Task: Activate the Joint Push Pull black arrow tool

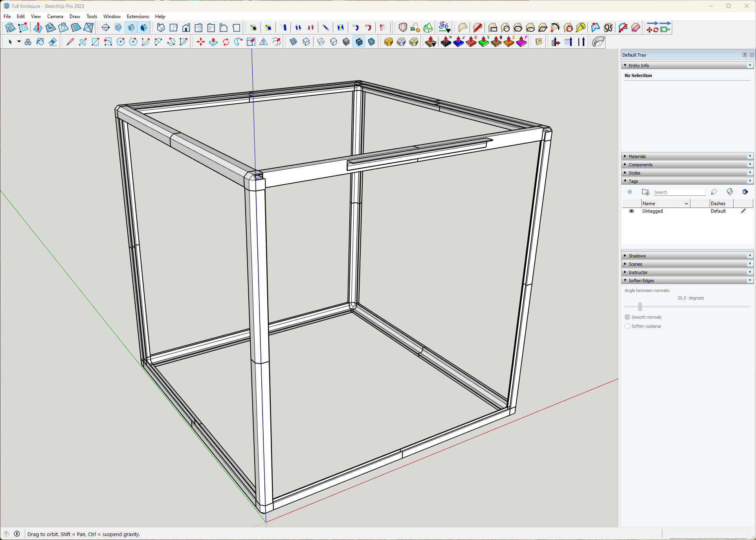Action: pyautogui.click(x=446, y=42)
